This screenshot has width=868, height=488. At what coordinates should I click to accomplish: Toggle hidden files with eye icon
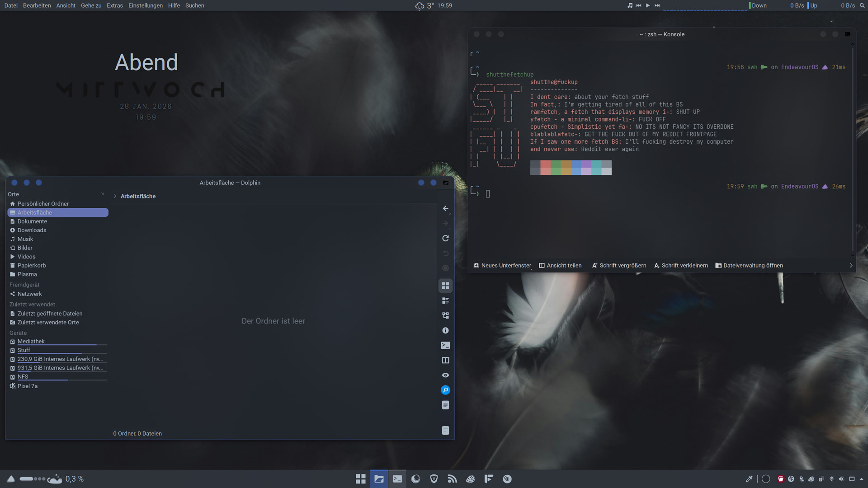[x=445, y=375]
